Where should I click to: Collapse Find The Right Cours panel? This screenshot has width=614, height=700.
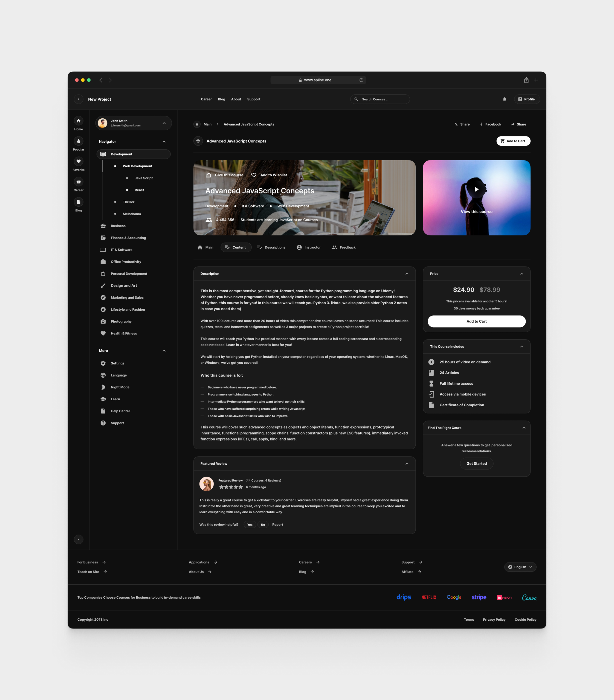pos(524,428)
